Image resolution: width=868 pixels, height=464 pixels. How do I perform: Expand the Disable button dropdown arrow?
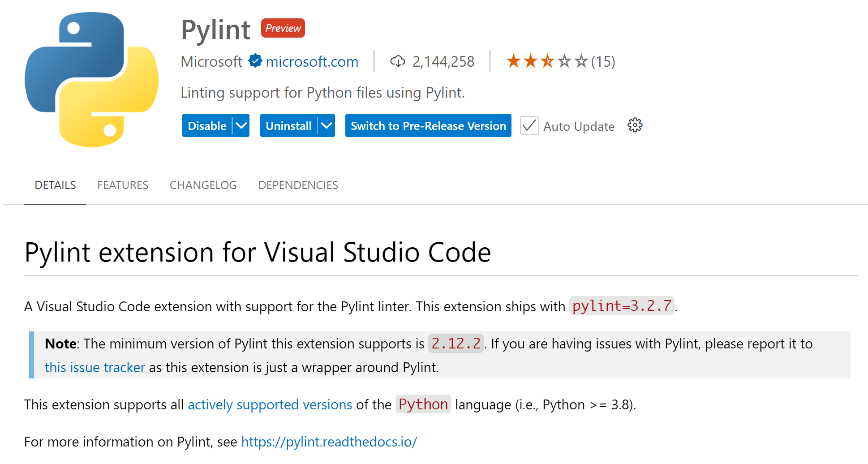241,126
